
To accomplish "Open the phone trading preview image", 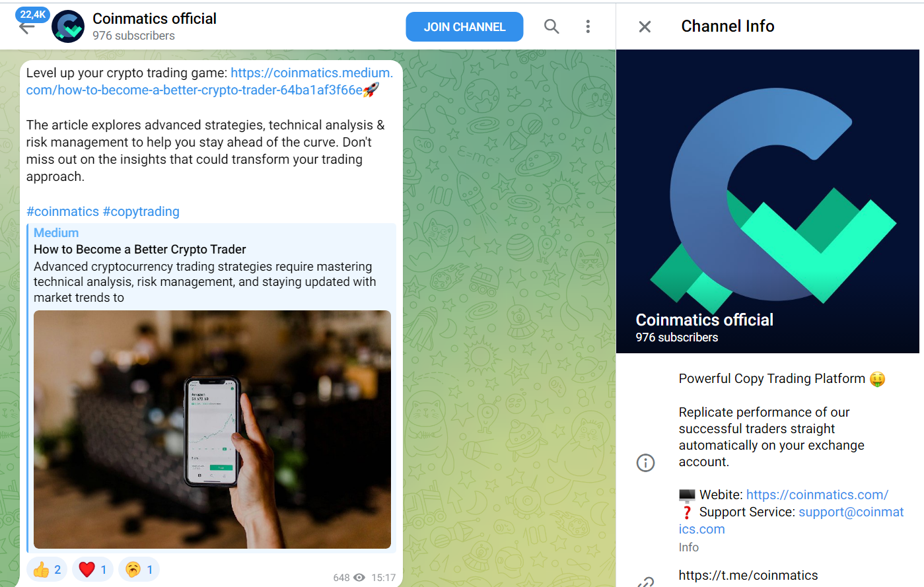I will (212, 429).
